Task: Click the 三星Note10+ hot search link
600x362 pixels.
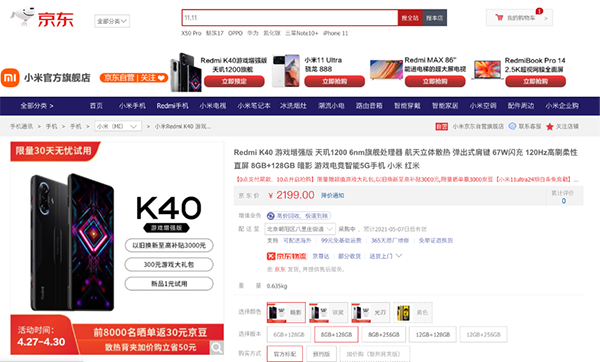Action: coord(302,33)
